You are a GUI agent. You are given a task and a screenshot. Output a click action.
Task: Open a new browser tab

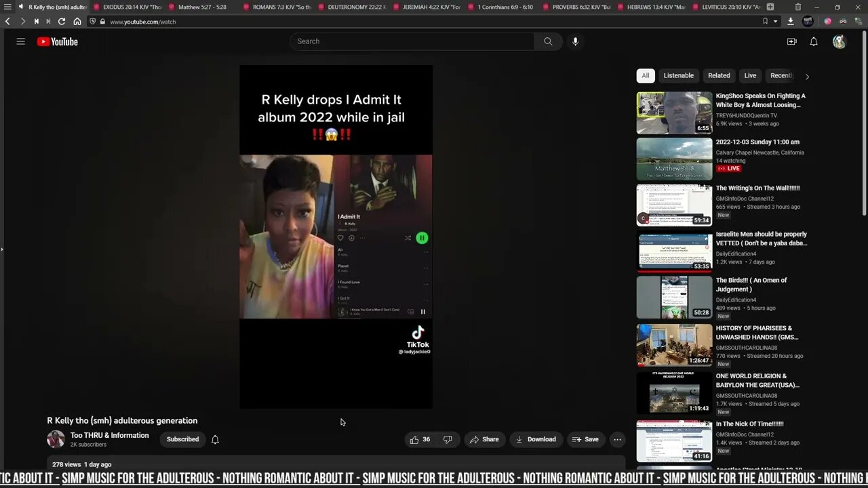[x=770, y=7]
